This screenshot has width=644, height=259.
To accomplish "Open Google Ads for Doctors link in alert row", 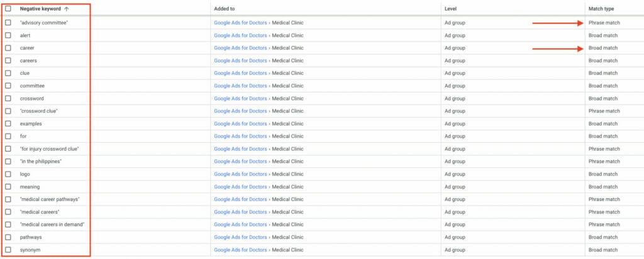I will pyautogui.click(x=241, y=35).
